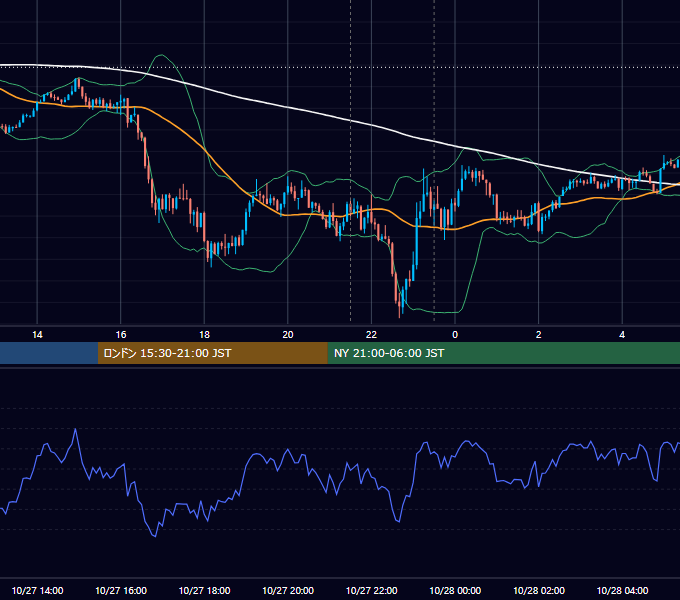Screen dimensions: 680x600
Task: Click the 10/27 20:00 date label
Action: click(x=288, y=590)
